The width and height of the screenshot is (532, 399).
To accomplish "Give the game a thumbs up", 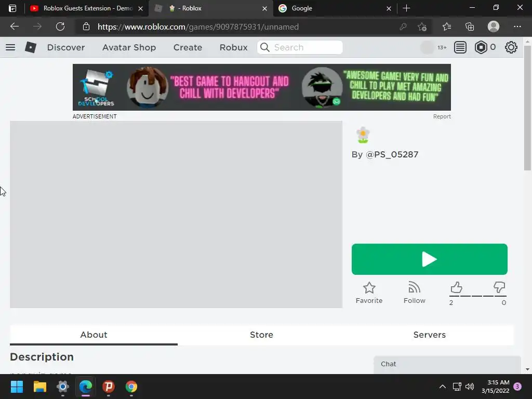I will tap(456, 288).
